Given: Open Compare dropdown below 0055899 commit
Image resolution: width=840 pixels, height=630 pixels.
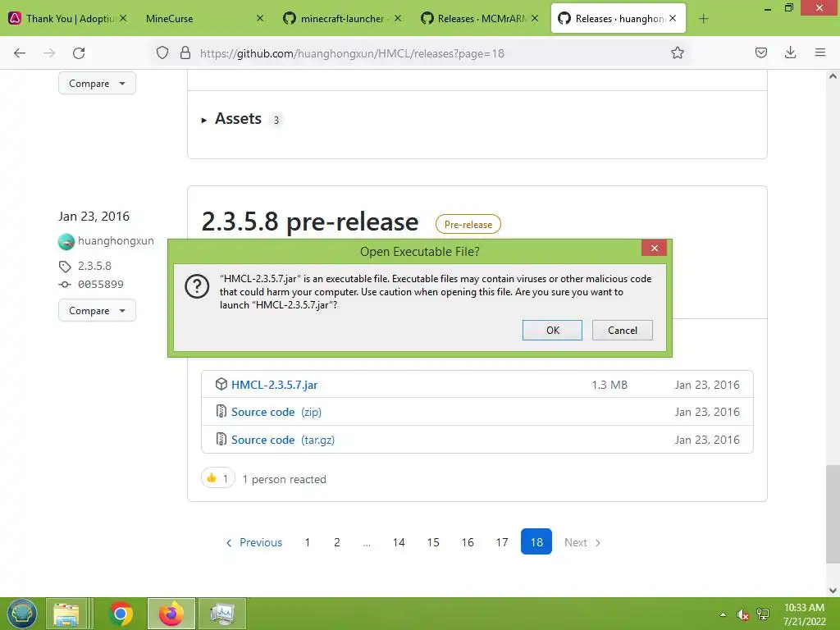Looking at the screenshot, I should [97, 311].
